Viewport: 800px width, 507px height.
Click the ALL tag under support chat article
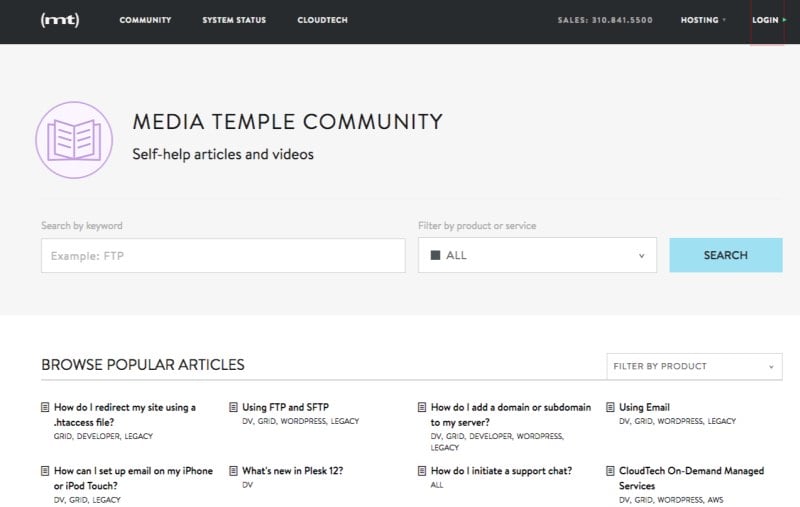pyautogui.click(x=437, y=485)
